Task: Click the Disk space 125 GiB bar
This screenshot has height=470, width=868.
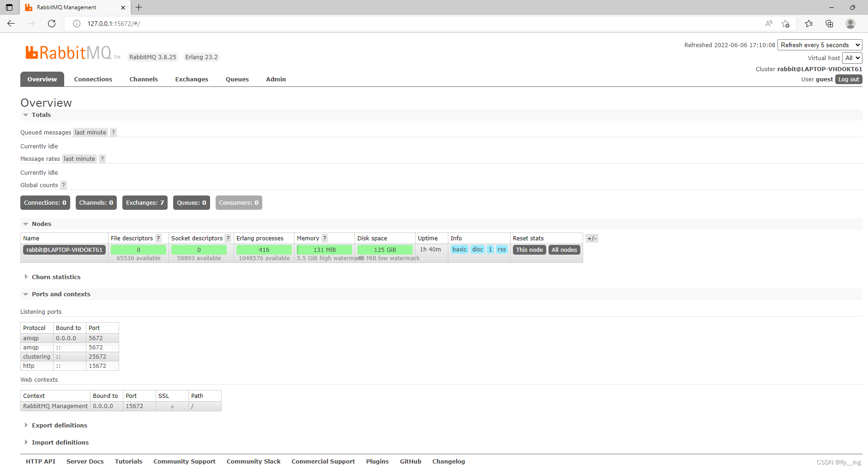Action: [385, 250]
